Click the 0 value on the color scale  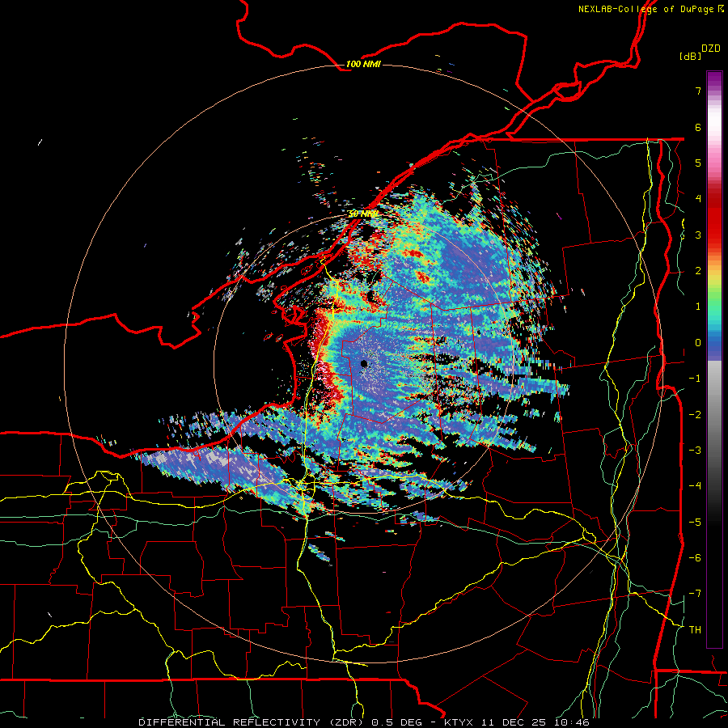[x=698, y=343]
